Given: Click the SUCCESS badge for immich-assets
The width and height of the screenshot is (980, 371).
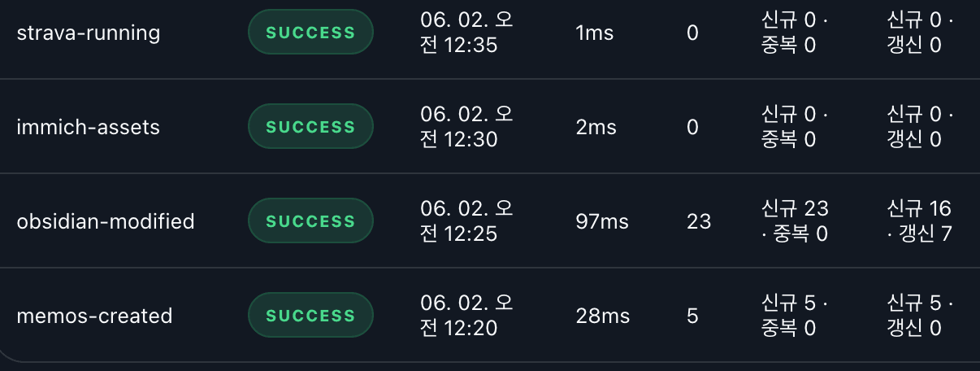Looking at the screenshot, I should (x=310, y=127).
